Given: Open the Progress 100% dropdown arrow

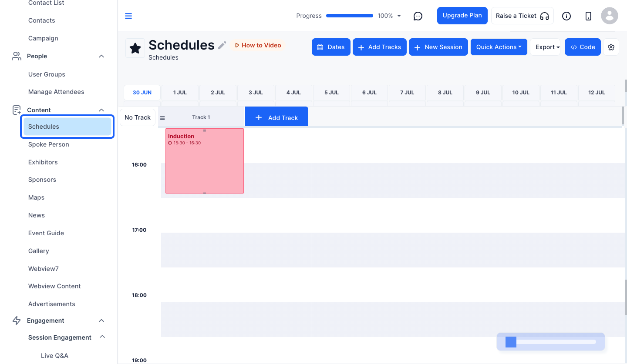Looking at the screenshot, I should click(399, 16).
